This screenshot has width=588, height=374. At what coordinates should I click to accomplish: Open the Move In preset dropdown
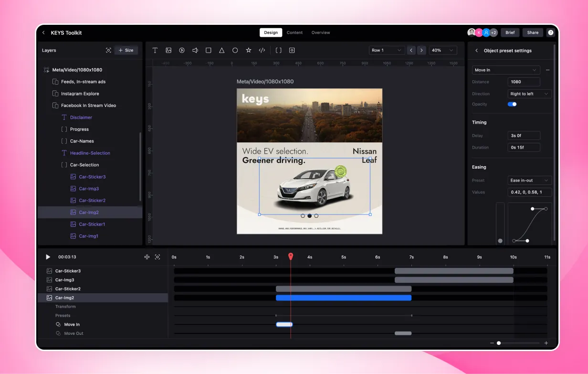coord(506,70)
